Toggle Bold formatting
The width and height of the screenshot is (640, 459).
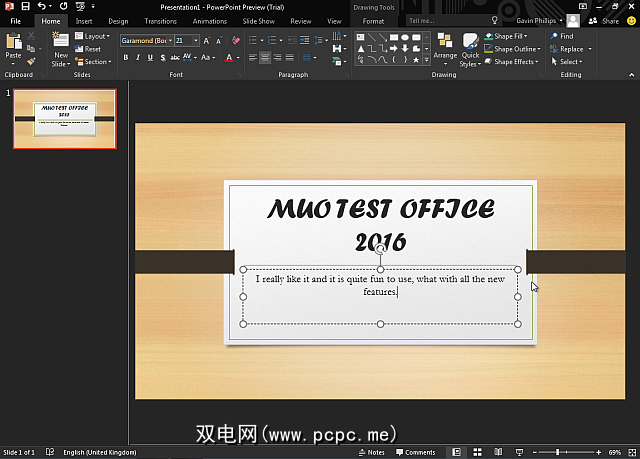[x=126, y=58]
